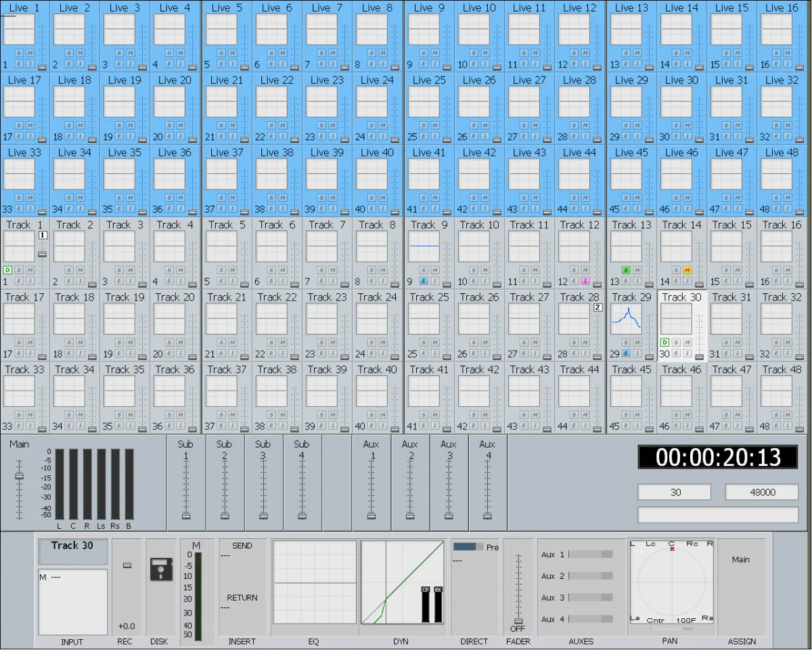Image resolution: width=812 pixels, height=650 pixels.
Task: Click the EX expander meter
Action: click(438, 605)
